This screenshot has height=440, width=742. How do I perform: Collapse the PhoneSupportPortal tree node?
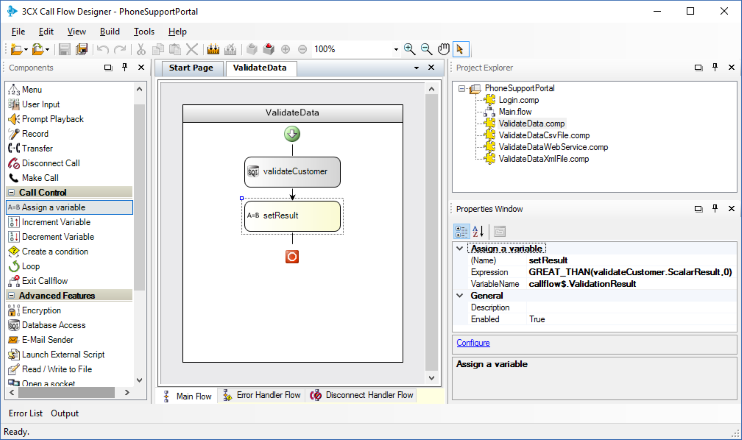[462, 88]
